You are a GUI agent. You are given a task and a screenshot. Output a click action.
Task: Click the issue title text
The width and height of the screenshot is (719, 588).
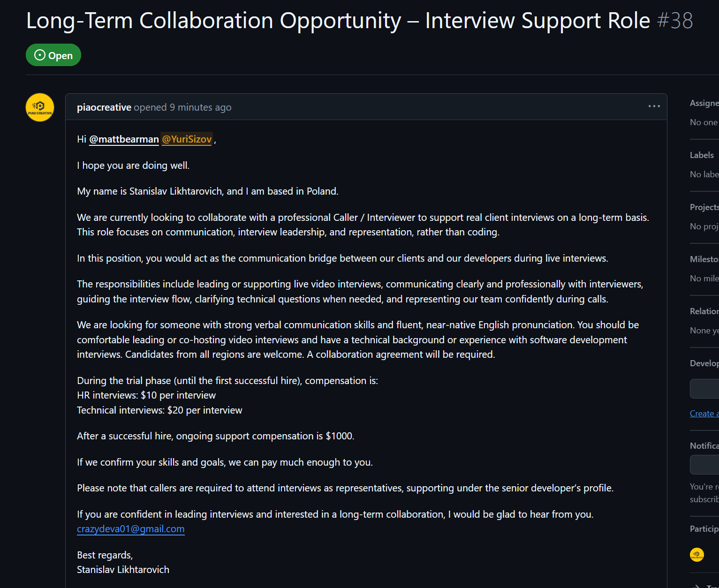click(x=338, y=21)
